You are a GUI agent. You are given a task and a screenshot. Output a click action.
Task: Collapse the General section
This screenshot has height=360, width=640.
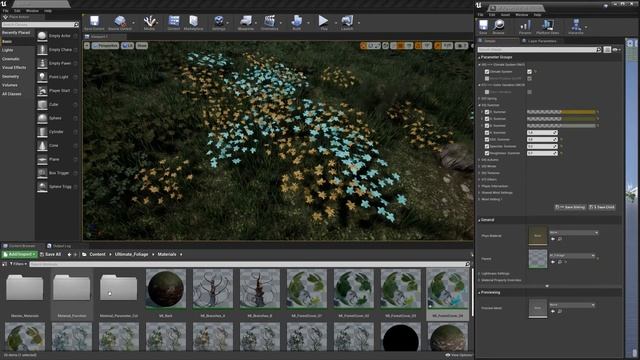point(479,220)
